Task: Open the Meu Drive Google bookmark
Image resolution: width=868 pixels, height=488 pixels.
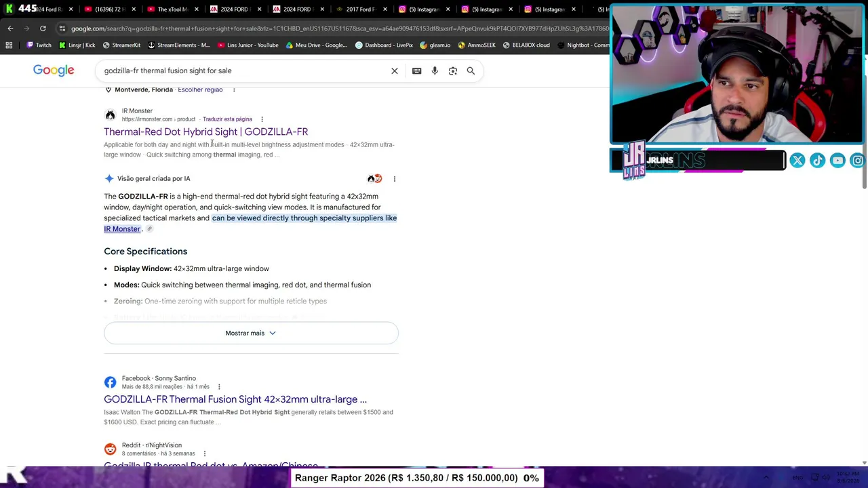Action: coord(316,45)
